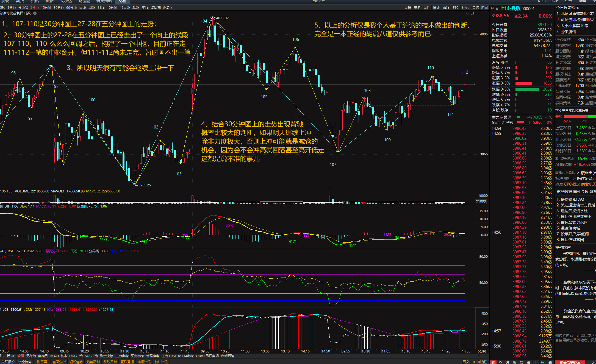Open the chart settings circle-arrow dropdown
This screenshot has height=364, width=596.
point(35,13)
